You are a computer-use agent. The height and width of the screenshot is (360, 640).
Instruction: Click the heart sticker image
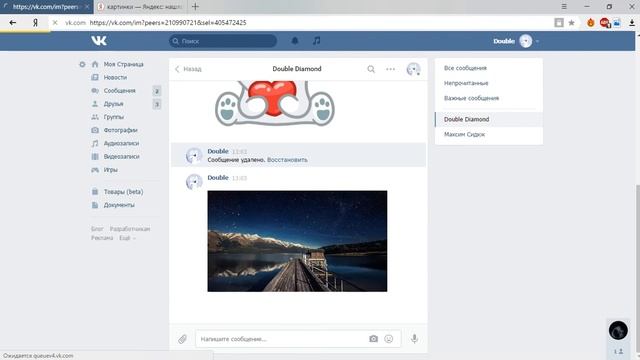[x=275, y=103]
